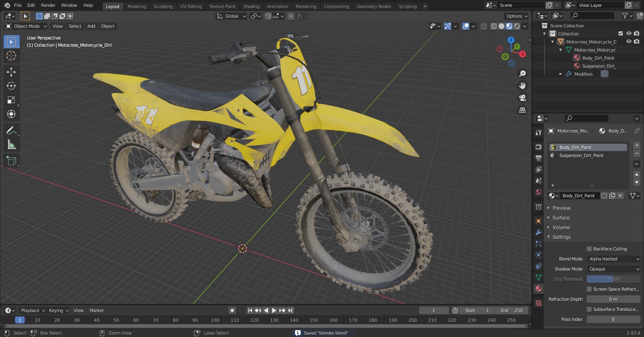Open the Scene properties tab
This screenshot has height=337, width=644.
point(539,181)
